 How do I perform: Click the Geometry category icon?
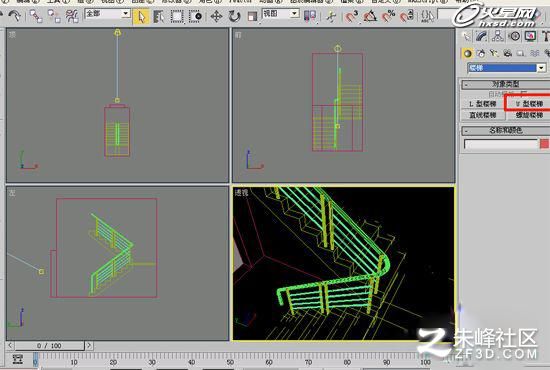[467, 53]
